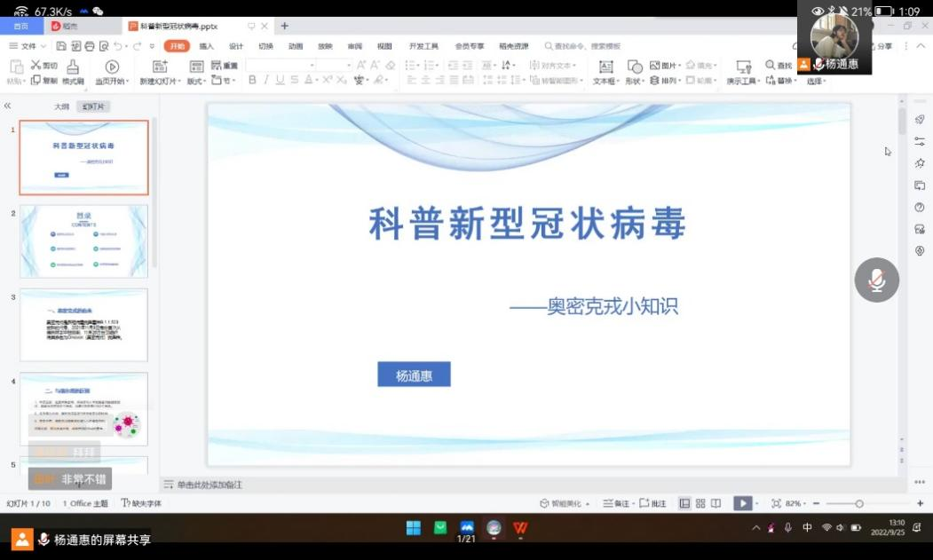Open the New Slide (新建幻灯片) dropdown
Image resolution: width=933 pixels, height=560 pixels.
point(160,81)
